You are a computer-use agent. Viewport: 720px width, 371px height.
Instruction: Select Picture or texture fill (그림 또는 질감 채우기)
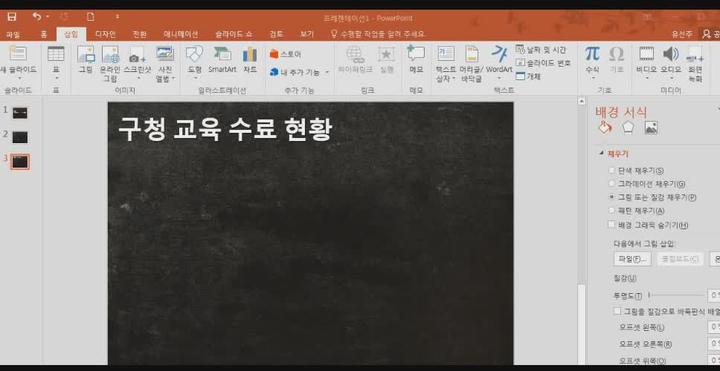click(612, 197)
